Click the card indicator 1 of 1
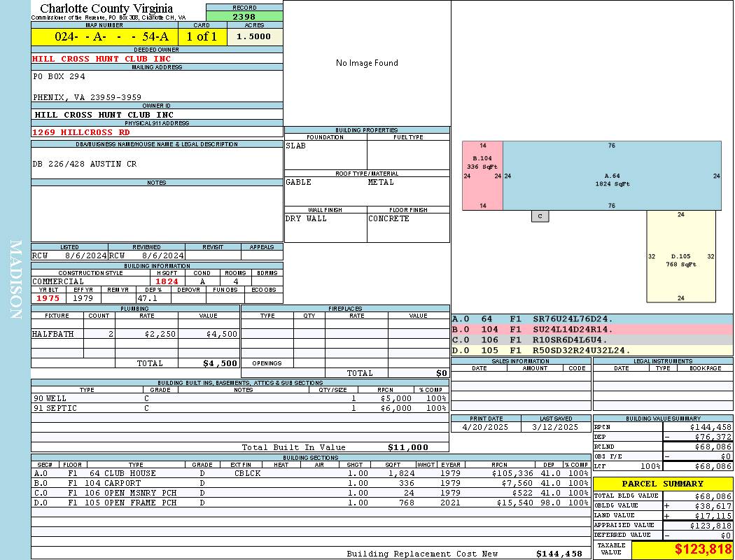The height and width of the screenshot is (560, 735). [x=202, y=36]
